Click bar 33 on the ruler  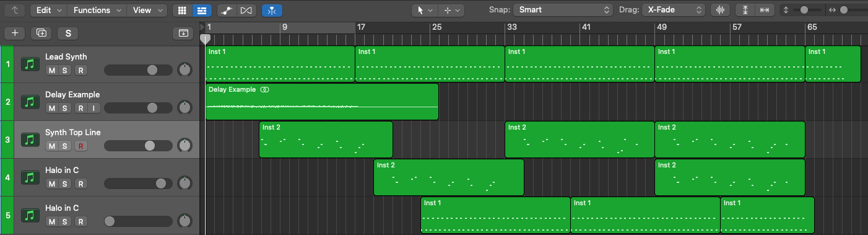coord(511,27)
